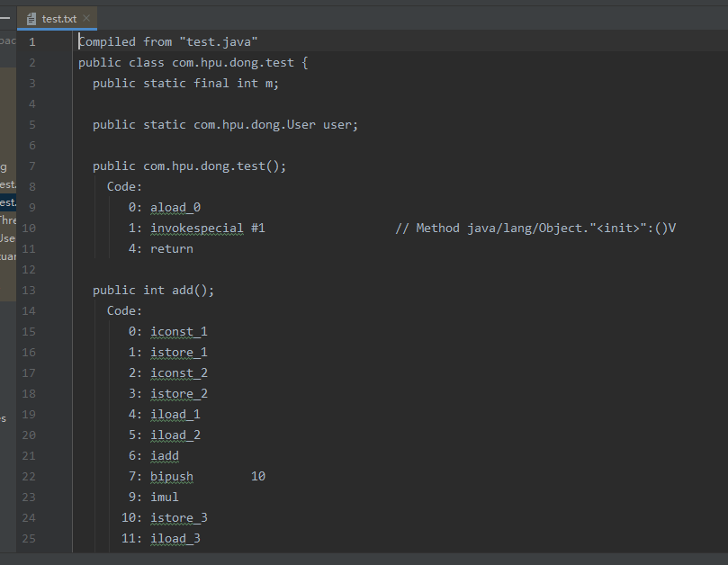Click the 'iadd' instruction
The height and width of the screenshot is (565, 728).
[x=165, y=456]
